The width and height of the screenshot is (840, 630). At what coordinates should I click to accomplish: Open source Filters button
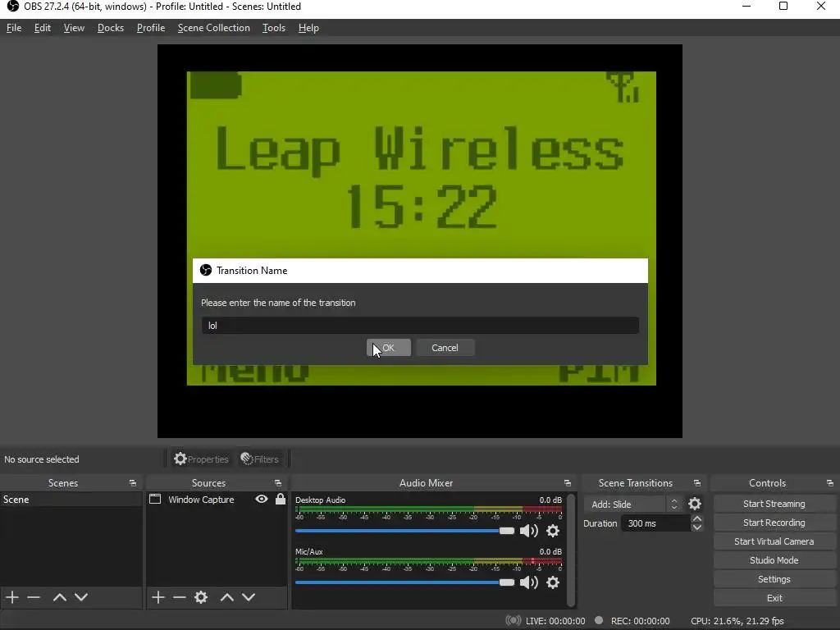(260, 459)
